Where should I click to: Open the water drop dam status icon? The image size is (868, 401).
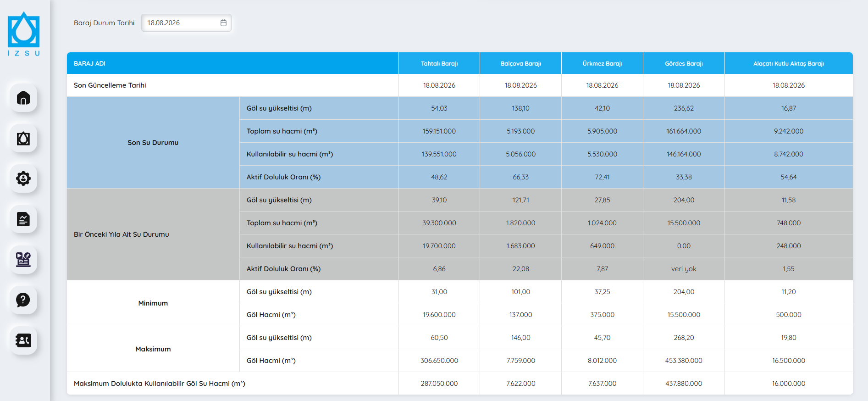pos(23,138)
